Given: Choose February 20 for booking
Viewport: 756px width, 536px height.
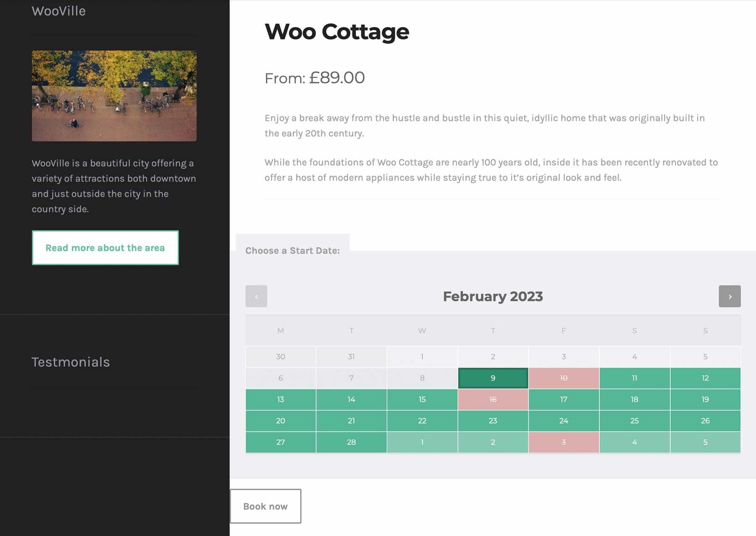Looking at the screenshot, I should point(280,420).
